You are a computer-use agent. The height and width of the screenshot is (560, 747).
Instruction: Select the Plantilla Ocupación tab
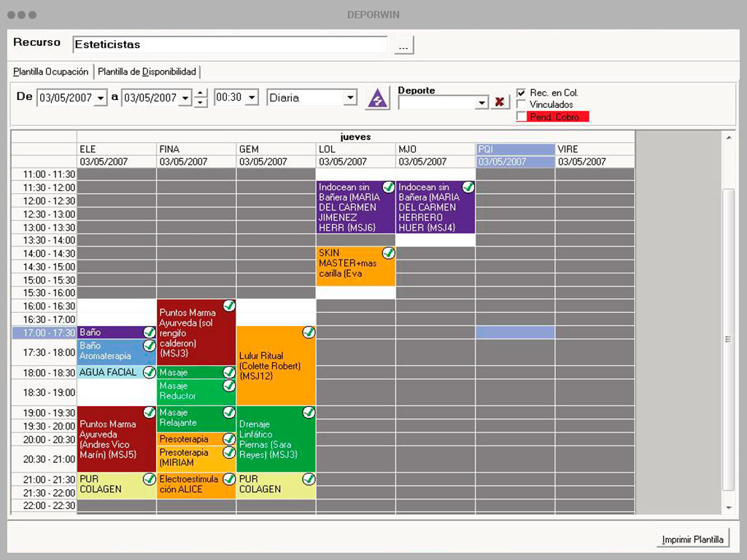(x=50, y=72)
